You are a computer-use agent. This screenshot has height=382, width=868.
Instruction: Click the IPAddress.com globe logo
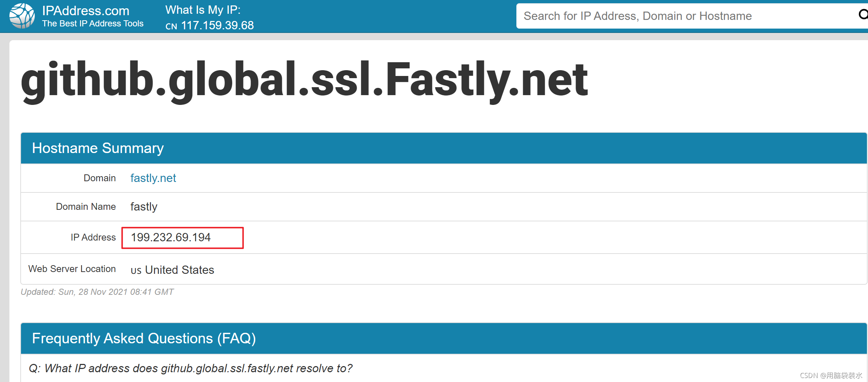coord(22,16)
